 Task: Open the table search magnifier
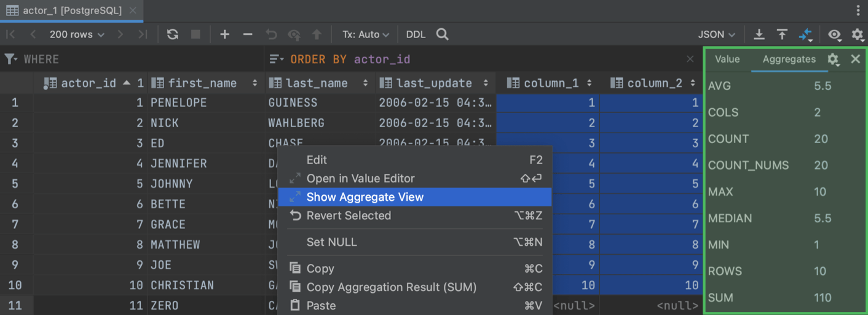[x=442, y=34]
